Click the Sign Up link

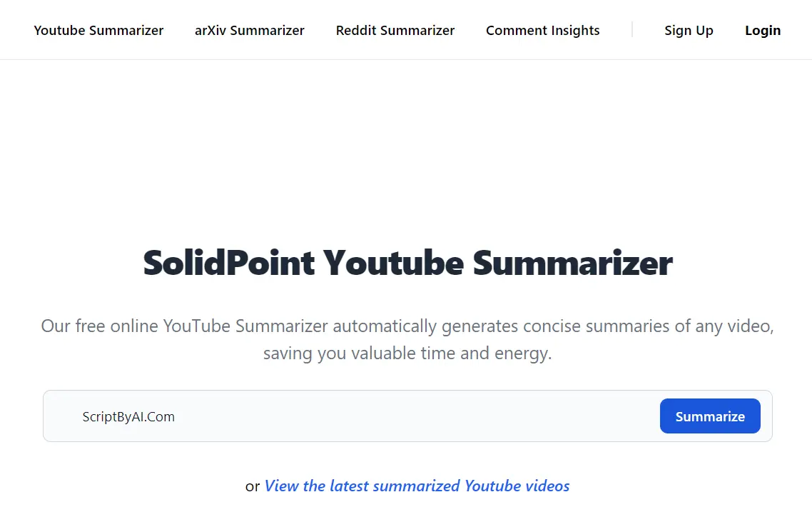click(689, 31)
